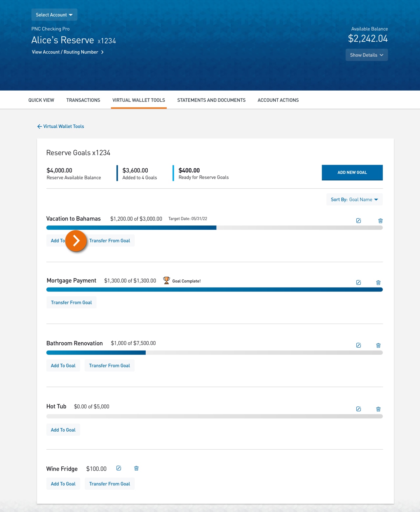The width and height of the screenshot is (420, 512).
Task: Open the Sort By Goal Name dropdown
Action: pos(354,200)
